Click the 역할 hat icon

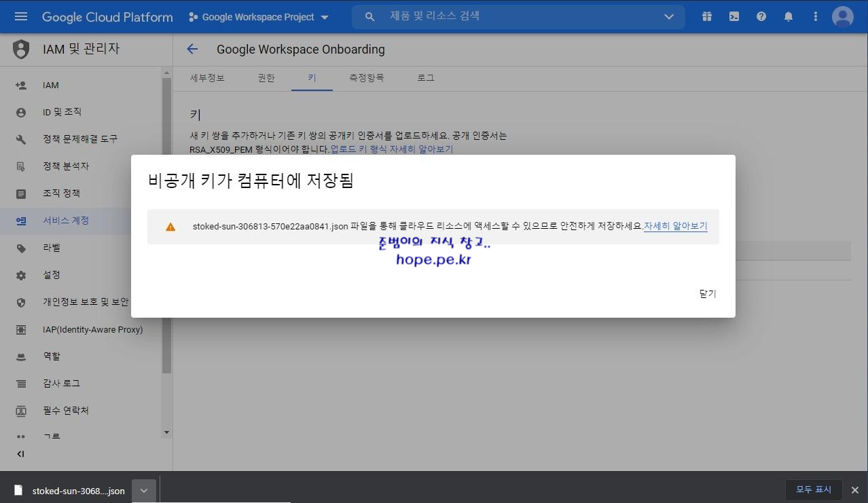tap(21, 356)
